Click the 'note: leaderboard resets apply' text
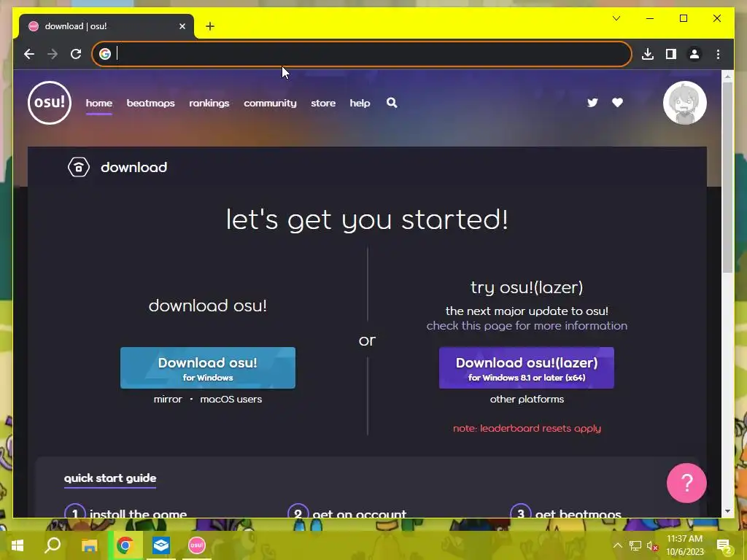 point(527,428)
